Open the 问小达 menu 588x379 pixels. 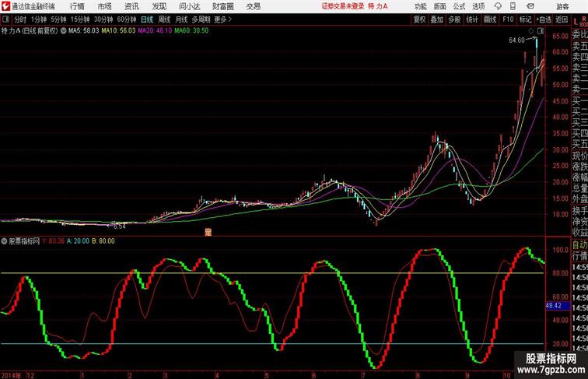[189, 6]
